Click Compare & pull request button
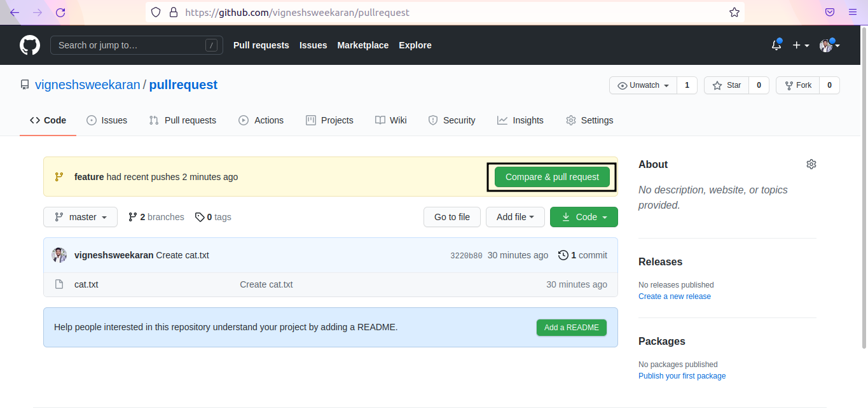Screen dimensions: 868x411 pos(552,177)
